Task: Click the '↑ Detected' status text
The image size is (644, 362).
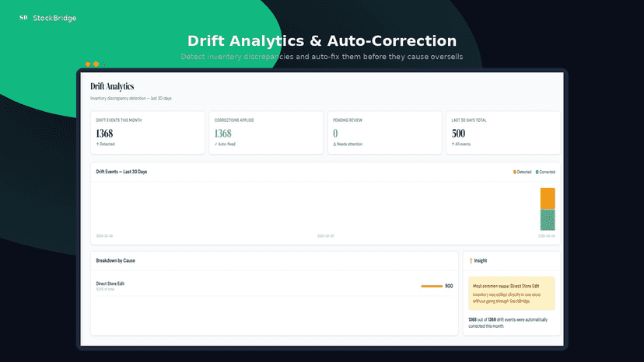Action: pos(106,144)
